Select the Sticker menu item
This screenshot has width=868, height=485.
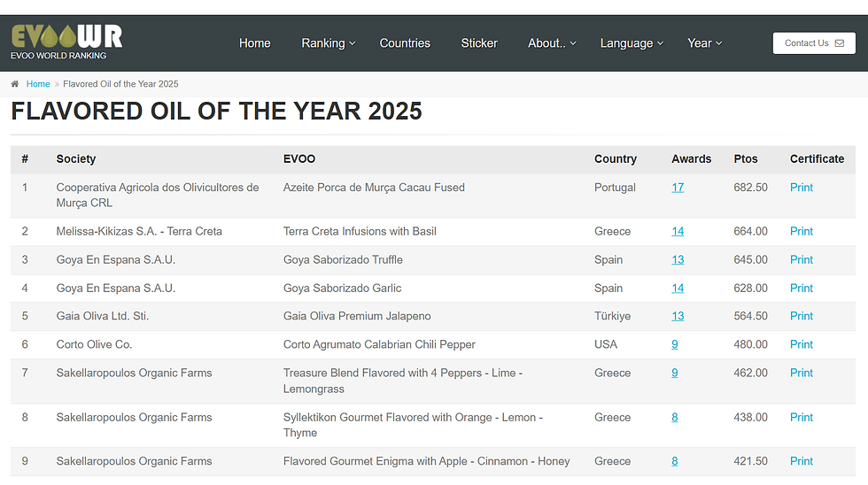(x=479, y=43)
